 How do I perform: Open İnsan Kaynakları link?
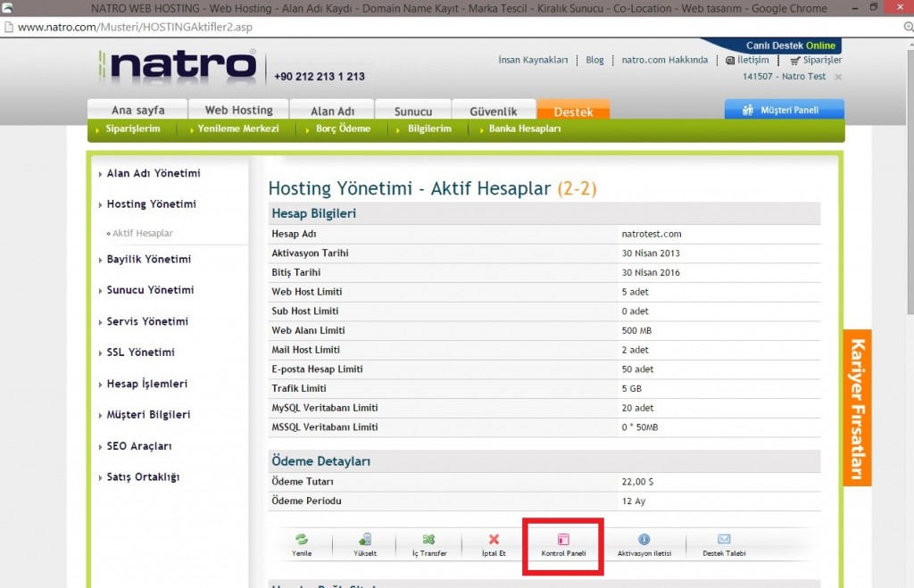[533, 60]
